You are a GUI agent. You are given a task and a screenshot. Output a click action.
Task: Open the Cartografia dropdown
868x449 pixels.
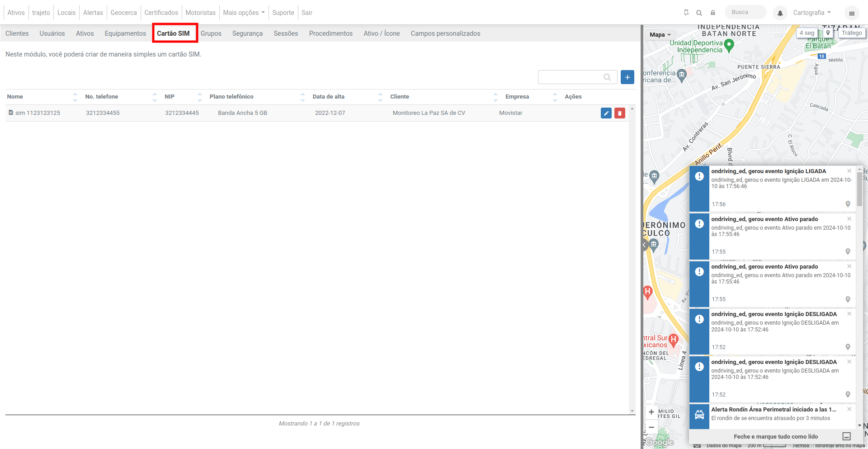[812, 13]
